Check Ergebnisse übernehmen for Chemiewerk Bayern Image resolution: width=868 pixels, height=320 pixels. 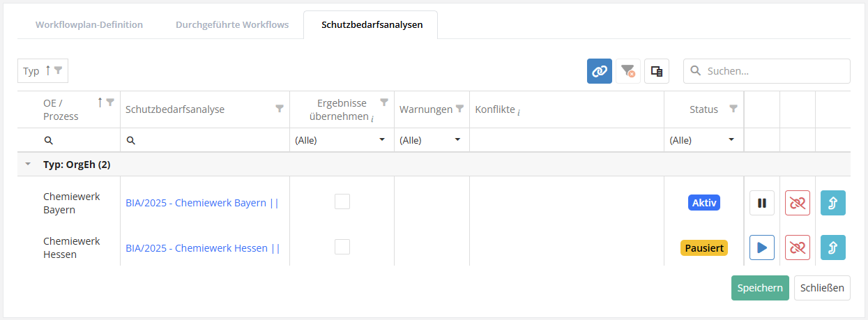[342, 202]
